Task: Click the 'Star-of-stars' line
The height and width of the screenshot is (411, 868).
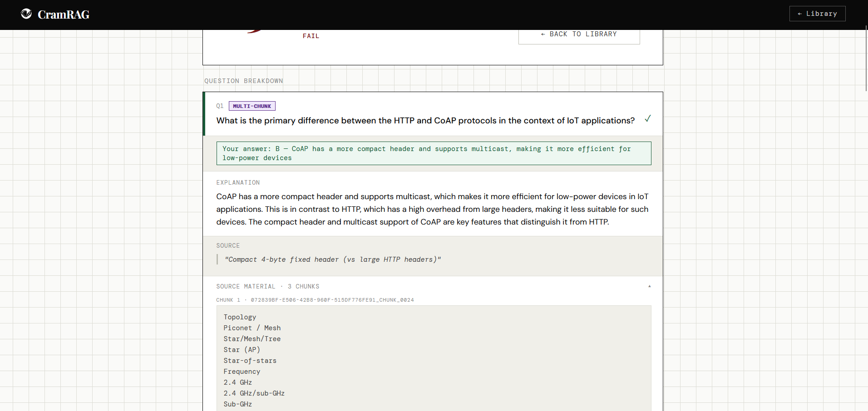Action: 250,361
